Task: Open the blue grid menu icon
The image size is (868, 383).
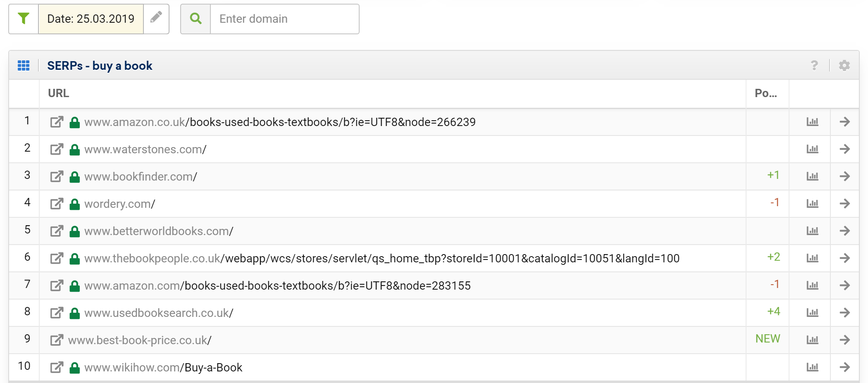Action: coord(24,66)
